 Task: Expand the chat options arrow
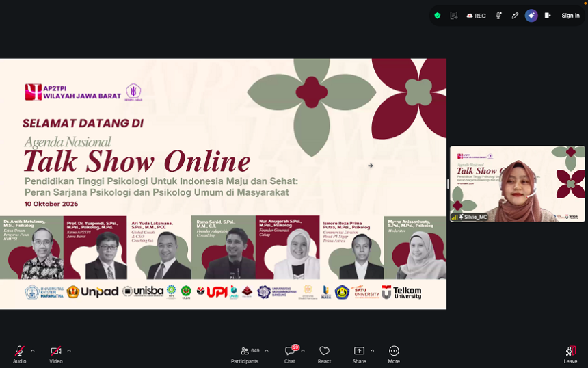pyautogui.click(x=303, y=351)
